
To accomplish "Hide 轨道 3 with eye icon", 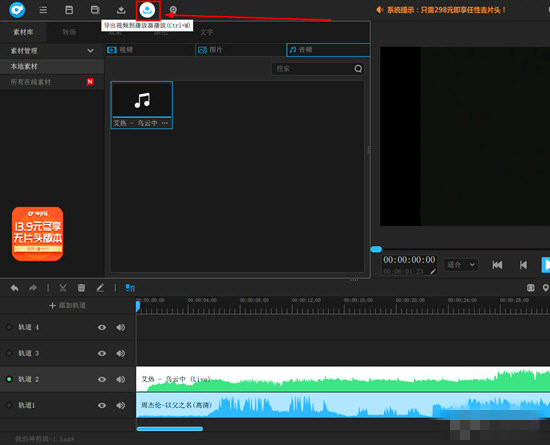I will (102, 353).
